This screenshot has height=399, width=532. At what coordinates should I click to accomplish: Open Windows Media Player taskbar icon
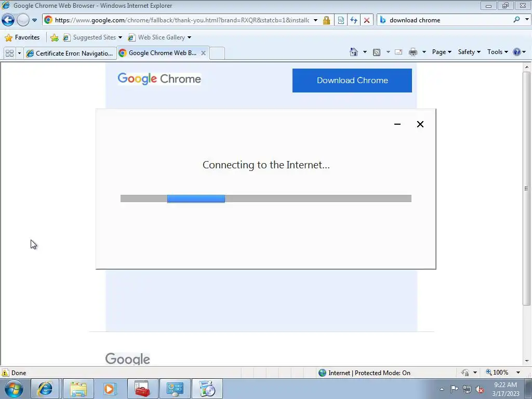tap(110, 389)
